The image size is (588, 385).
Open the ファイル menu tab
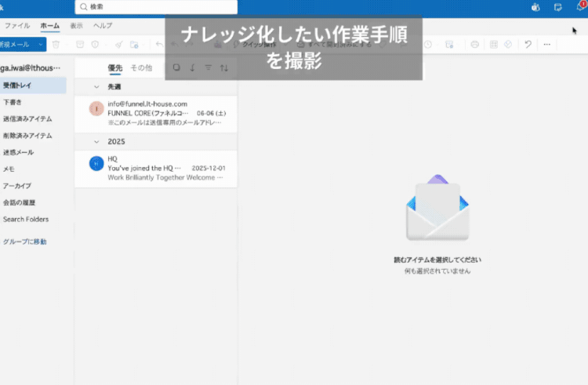tap(17, 26)
